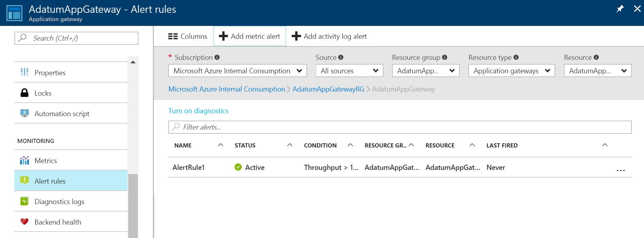This screenshot has width=644, height=238.
Task: Click the Resource group info icon
Action: 445,57
